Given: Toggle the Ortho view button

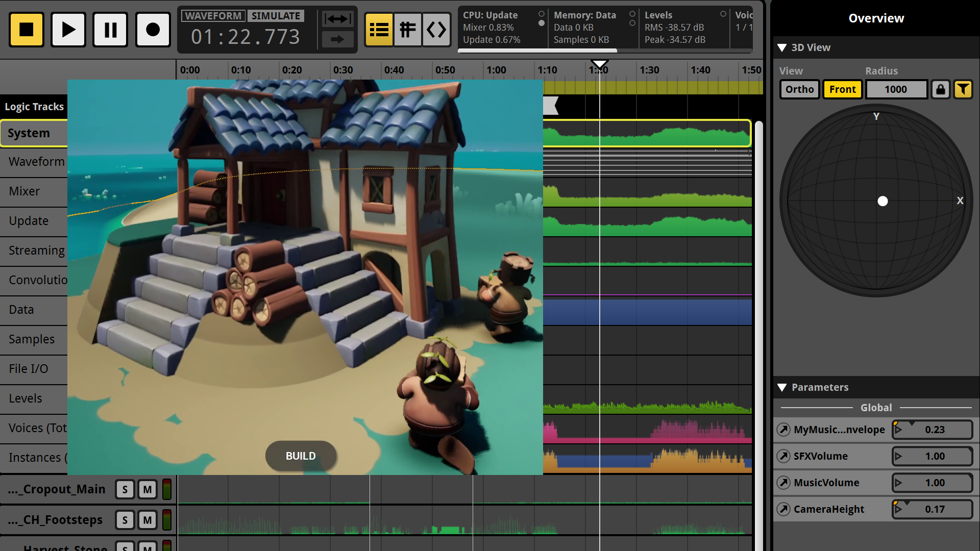Looking at the screenshot, I should (799, 89).
